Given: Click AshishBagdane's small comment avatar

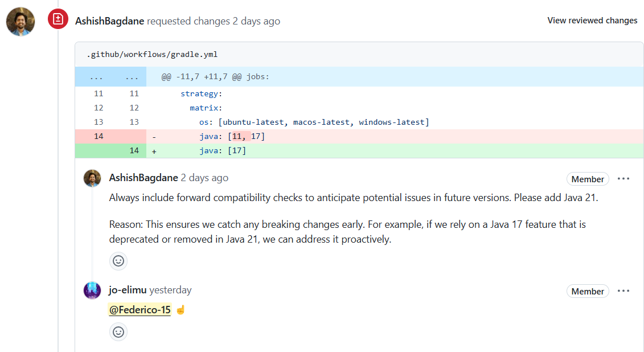Looking at the screenshot, I should (x=92, y=178).
